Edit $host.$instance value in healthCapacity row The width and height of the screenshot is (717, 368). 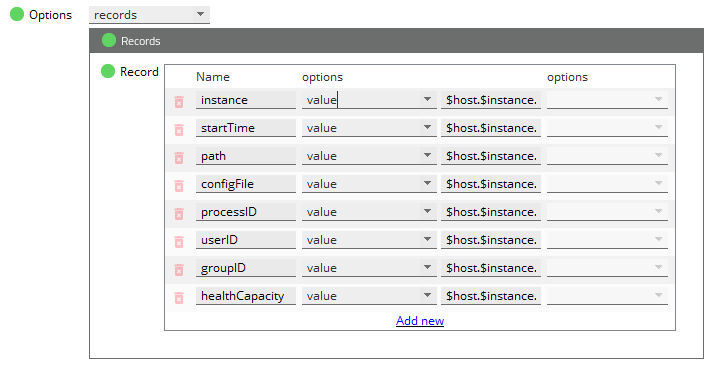point(491,296)
